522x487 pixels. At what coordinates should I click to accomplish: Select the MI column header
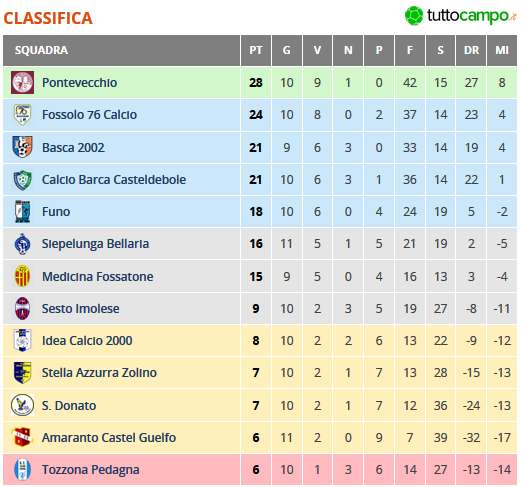pyautogui.click(x=502, y=50)
